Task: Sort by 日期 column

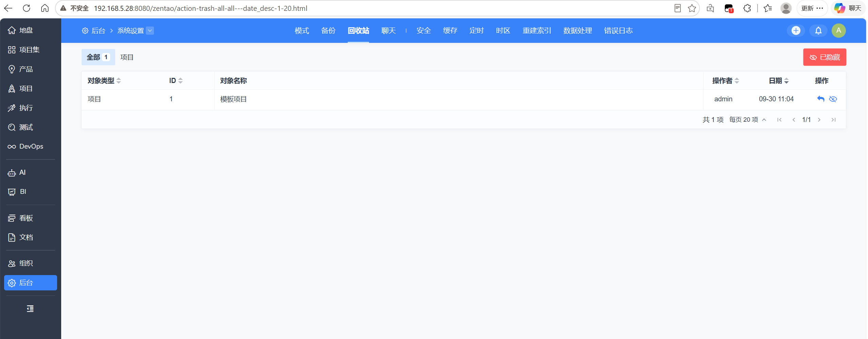Action: (x=779, y=81)
